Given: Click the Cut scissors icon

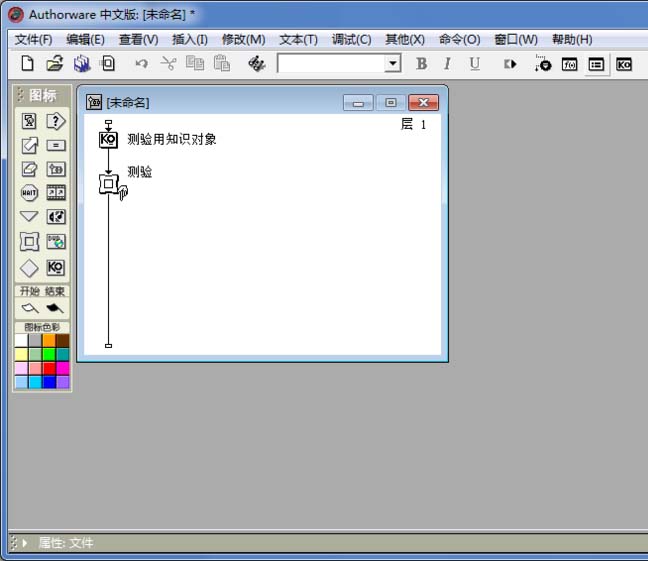Looking at the screenshot, I should point(168,64).
